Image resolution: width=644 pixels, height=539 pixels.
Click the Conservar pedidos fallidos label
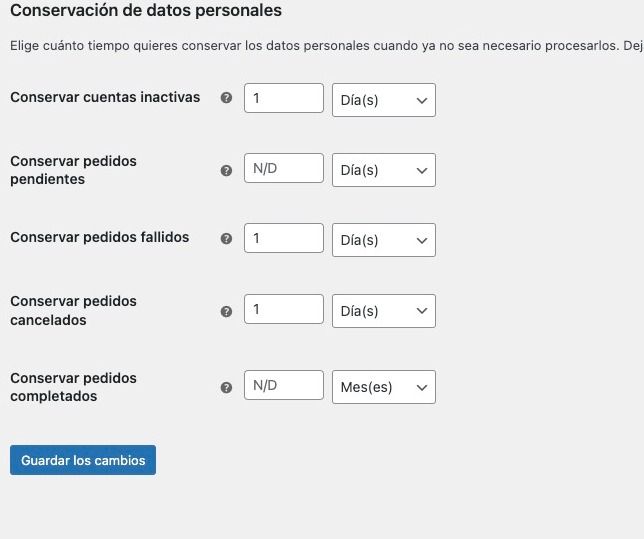tap(100, 237)
